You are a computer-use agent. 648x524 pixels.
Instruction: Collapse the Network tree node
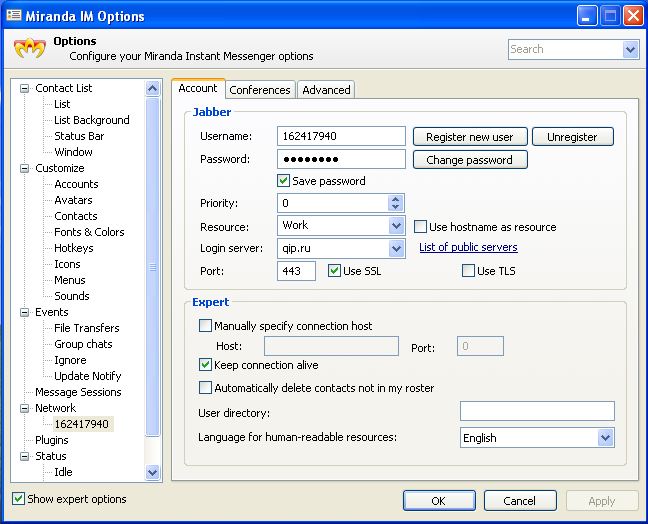click(25, 408)
